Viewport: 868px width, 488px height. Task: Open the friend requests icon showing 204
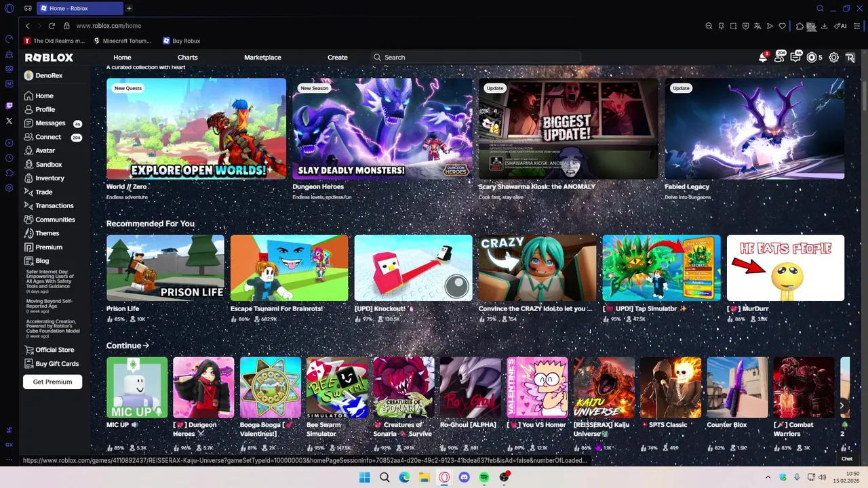[x=779, y=58]
